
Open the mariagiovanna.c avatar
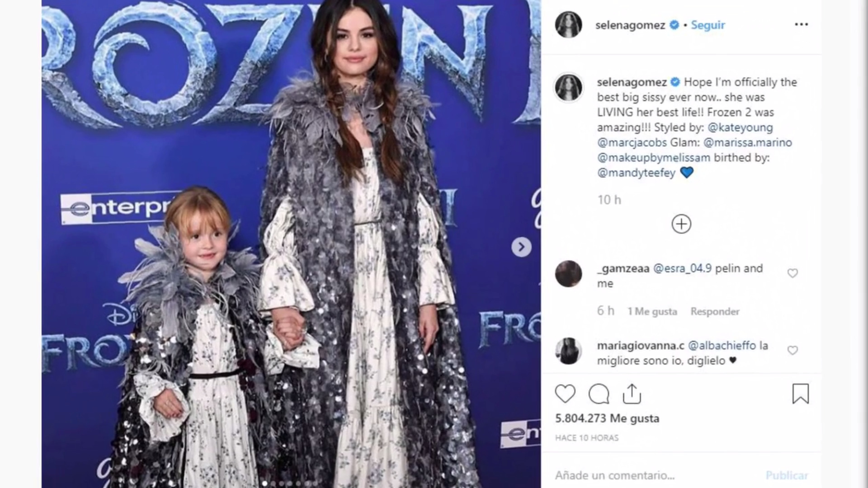(568, 351)
